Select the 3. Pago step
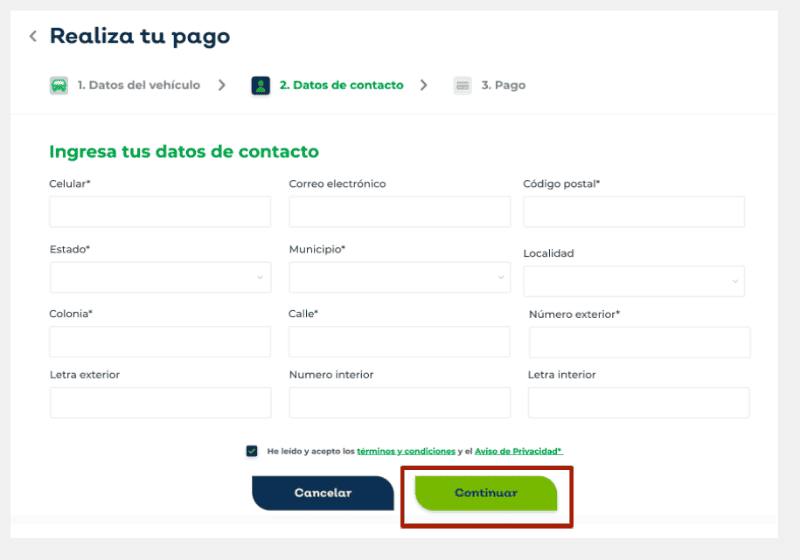Screen dimensions: 800x560 click(503, 85)
